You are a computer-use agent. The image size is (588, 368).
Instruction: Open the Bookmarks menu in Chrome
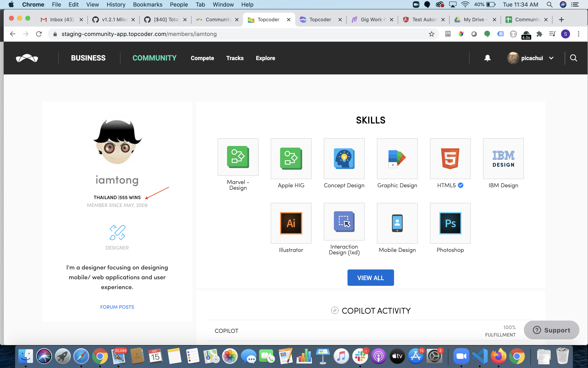coord(147,5)
